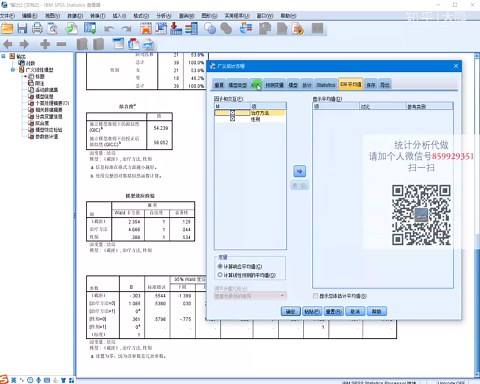Screen dimensions: 480x384
Task: Switch to the Statistics tab
Action: [326, 85]
